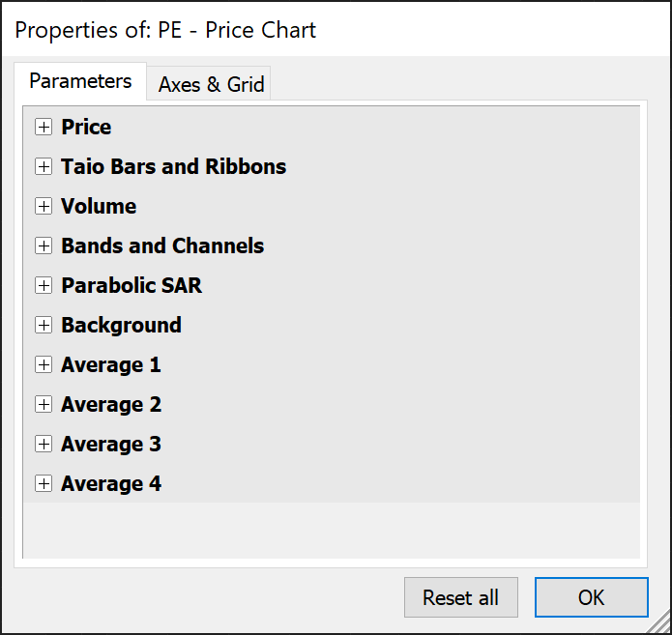This screenshot has height=635, width=672.
Task: Click the window resize grip corner
Action: (661, 624)
